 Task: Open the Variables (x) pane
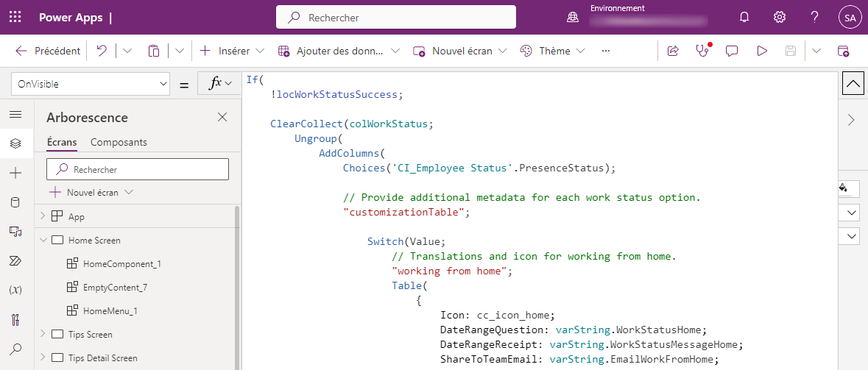pos(15,291)
